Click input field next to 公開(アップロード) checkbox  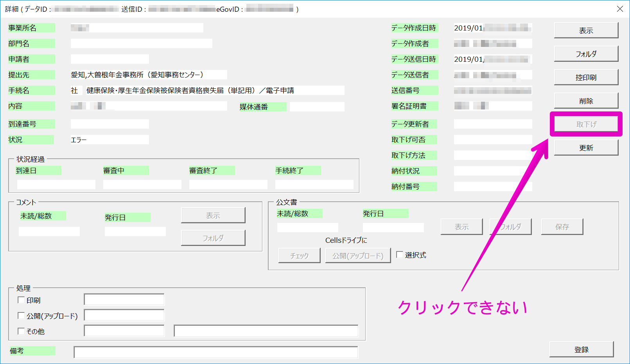click(124, 315)
